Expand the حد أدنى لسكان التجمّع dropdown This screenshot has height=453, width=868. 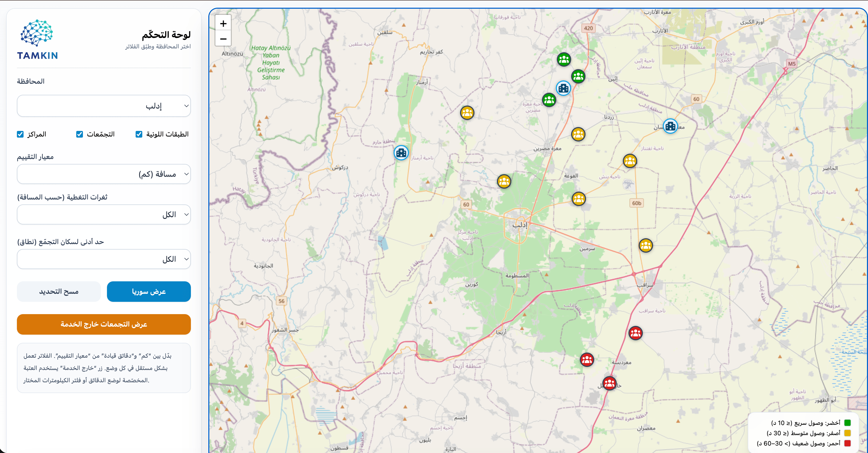pyautogui.click(x=104, y=259)
